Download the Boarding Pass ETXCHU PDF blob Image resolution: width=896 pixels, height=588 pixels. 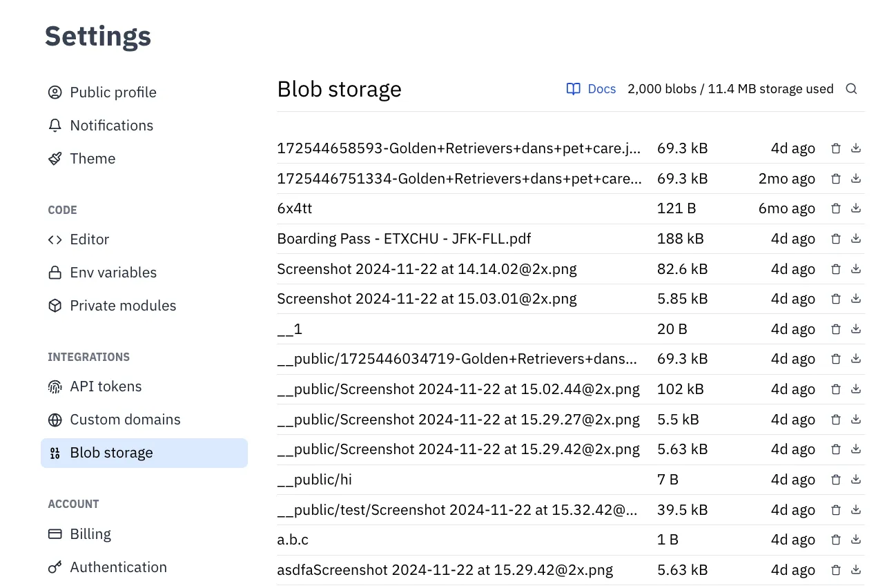pos(856,238)
